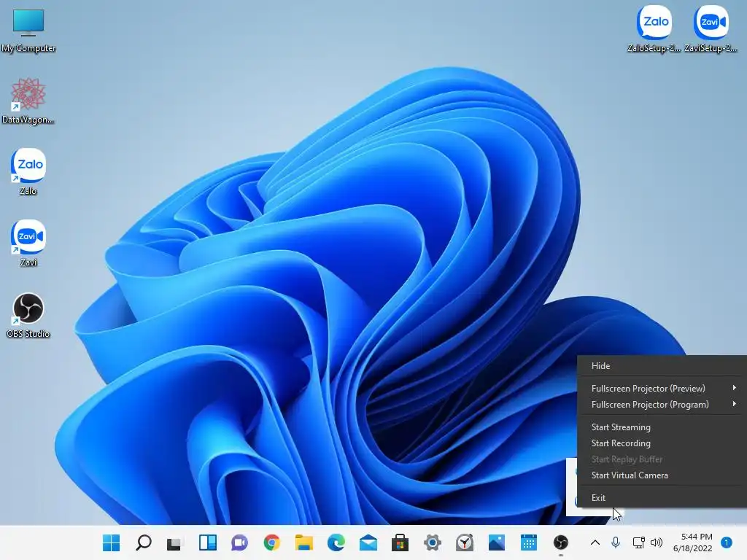Image resolution: width=747 pixels, height=560 pixels.
Task: Select Start Recording in tray menu
Action: point(662,443)
